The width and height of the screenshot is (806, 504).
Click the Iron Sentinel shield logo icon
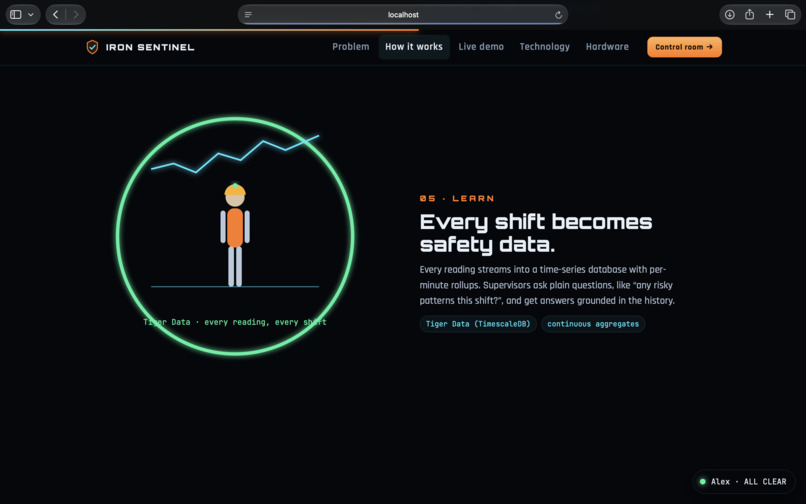pos(92,47)
